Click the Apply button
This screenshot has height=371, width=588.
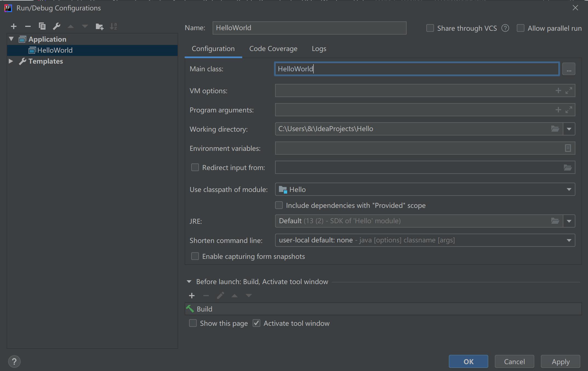point(560,361)
